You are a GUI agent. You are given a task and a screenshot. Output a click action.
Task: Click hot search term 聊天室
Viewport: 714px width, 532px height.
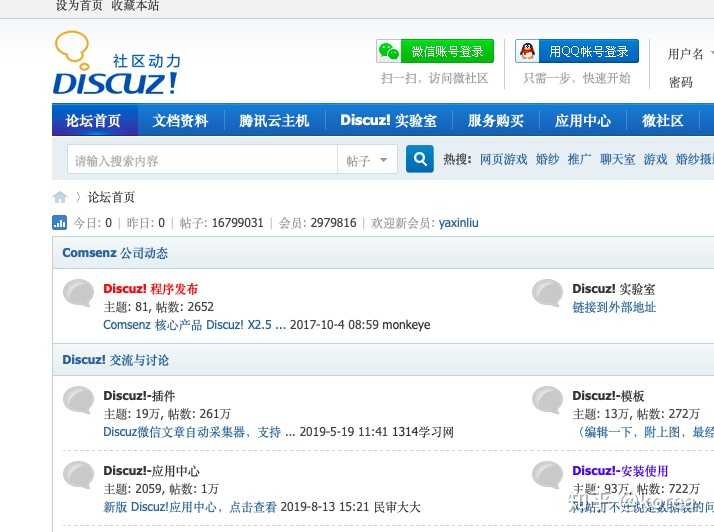pyautogui.click(x=617, y=159)
